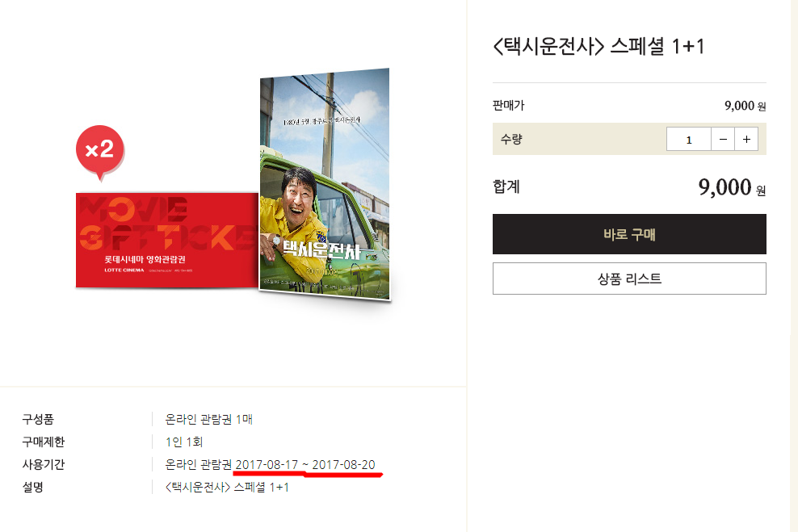Click the 바로 구매 buy button

point(629,234)
